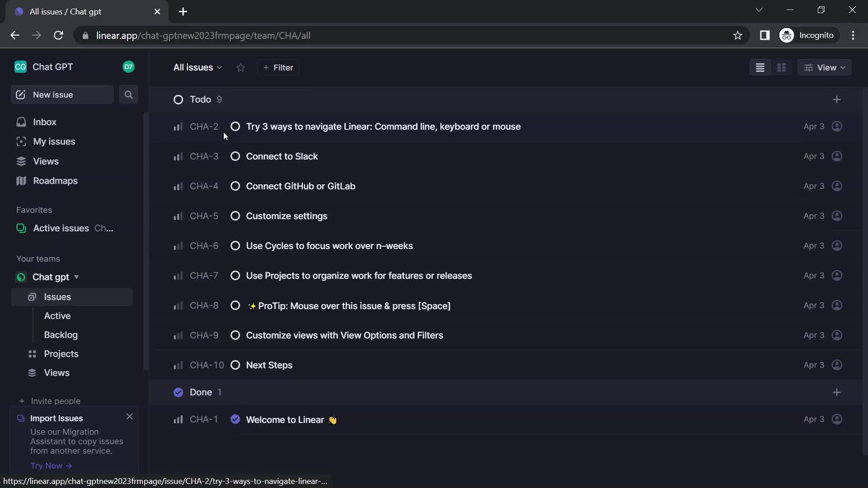Click the Analytics bar icon for CHA-6

click(177, 246)
